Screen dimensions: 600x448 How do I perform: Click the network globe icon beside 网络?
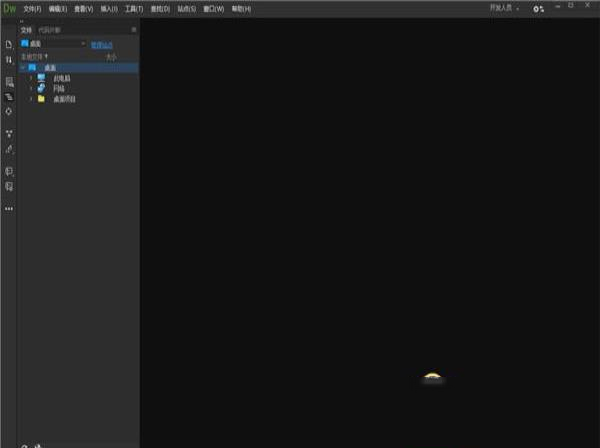[x=41, y=88]
